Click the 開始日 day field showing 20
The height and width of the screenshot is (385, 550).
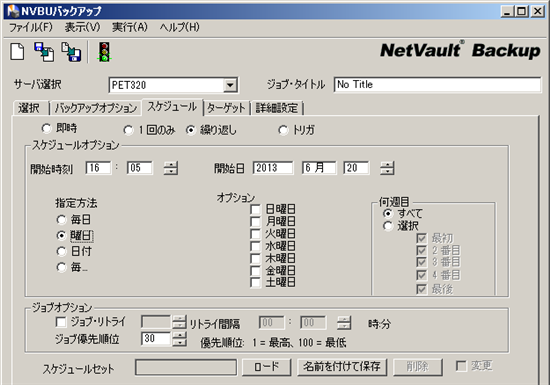(356, 168)
